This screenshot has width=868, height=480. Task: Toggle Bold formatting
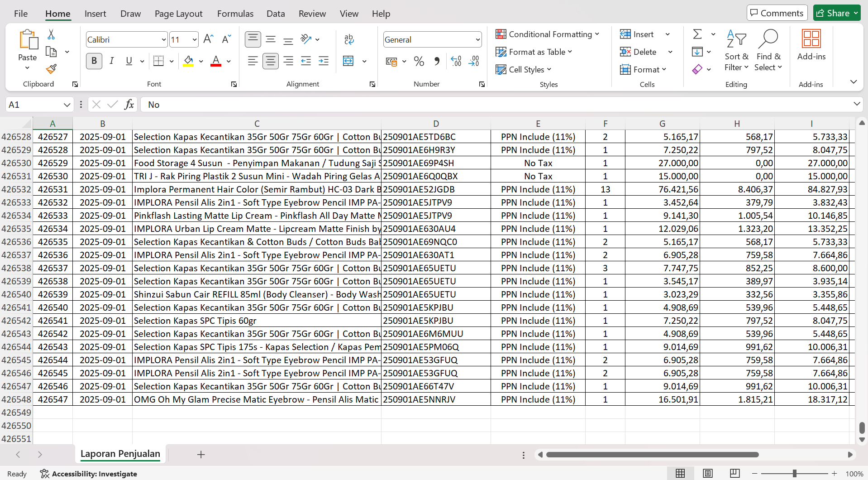point(94,61)
